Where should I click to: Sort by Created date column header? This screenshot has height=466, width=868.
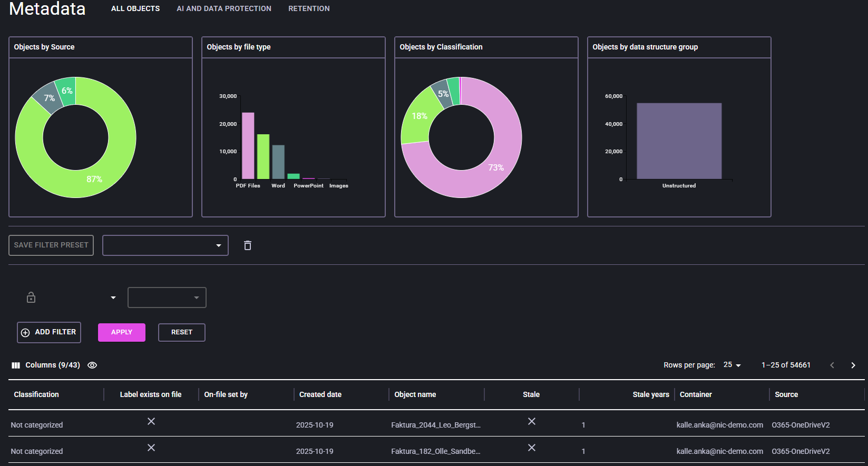pos(320,394)
